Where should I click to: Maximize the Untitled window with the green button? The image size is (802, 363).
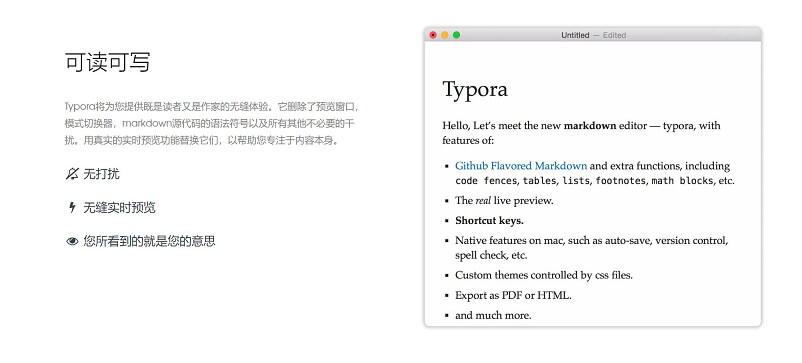[x=457, y=35]
